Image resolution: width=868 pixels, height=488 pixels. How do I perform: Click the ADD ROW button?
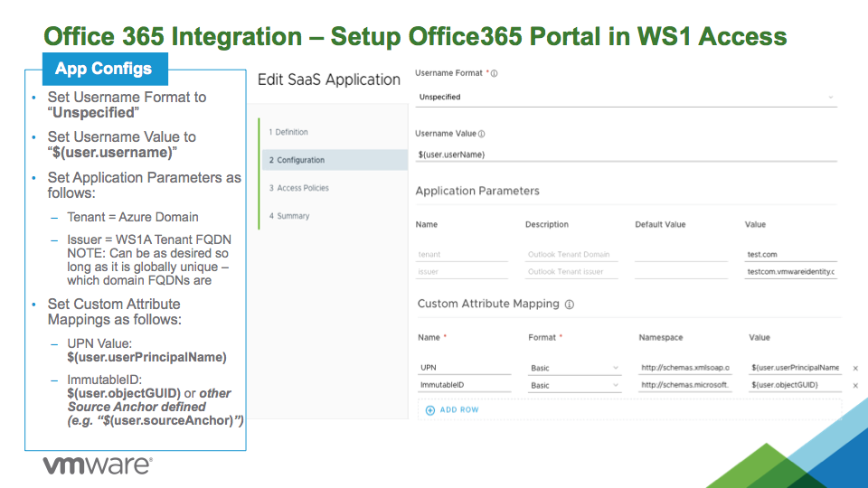452,410
